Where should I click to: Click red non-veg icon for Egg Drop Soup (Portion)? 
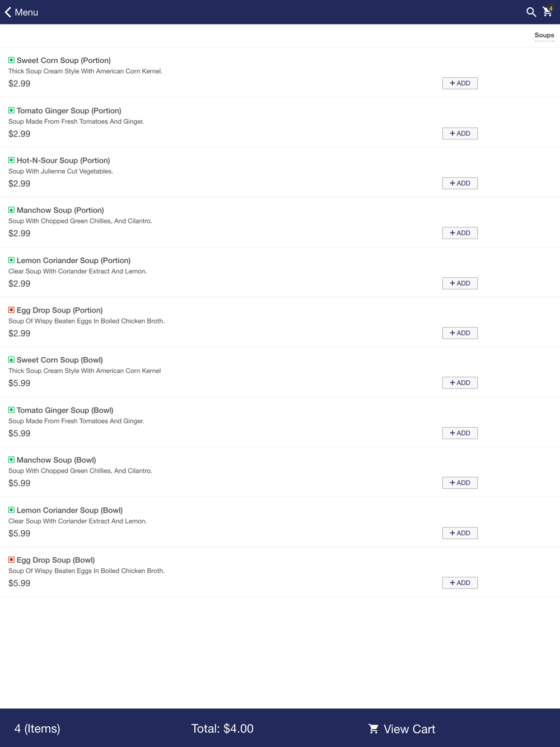click(11, 310)
